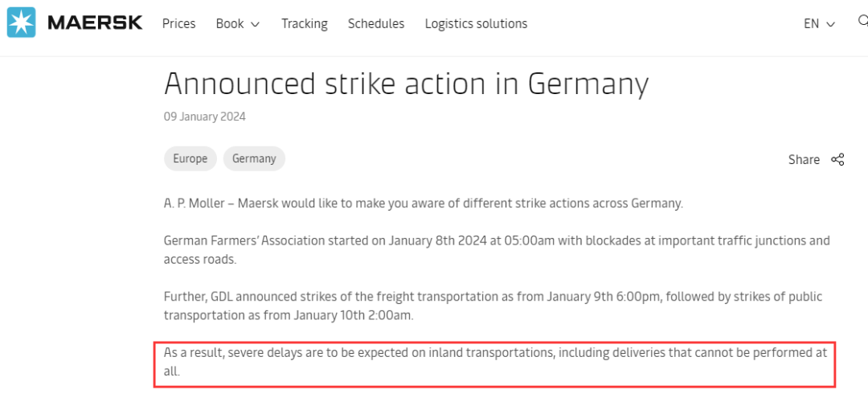Image resolution: width=868 pixels, height=398 pixels.
Task: Click the red-outlined severe delays paragraph
Action: point(495,362)
